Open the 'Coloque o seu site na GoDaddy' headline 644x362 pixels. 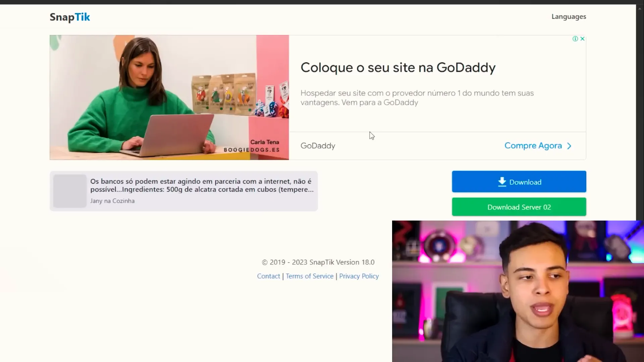point(398,67)
